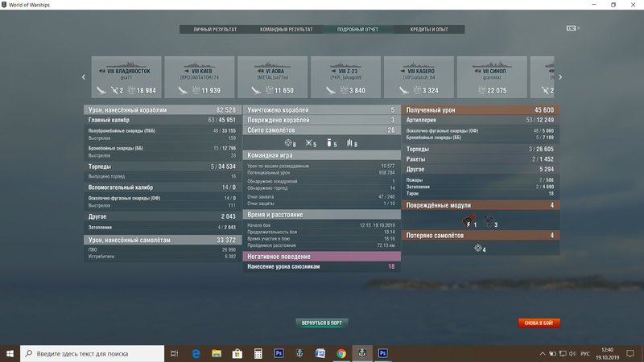
Task: Click the Артиллерия received damage row
Action: [481, 120]
